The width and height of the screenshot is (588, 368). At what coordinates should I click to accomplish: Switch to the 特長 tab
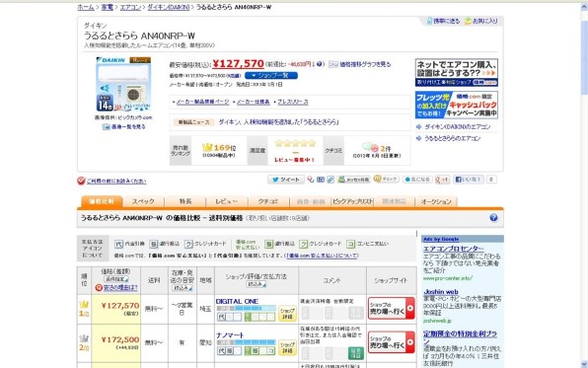(x=185, y=202)
